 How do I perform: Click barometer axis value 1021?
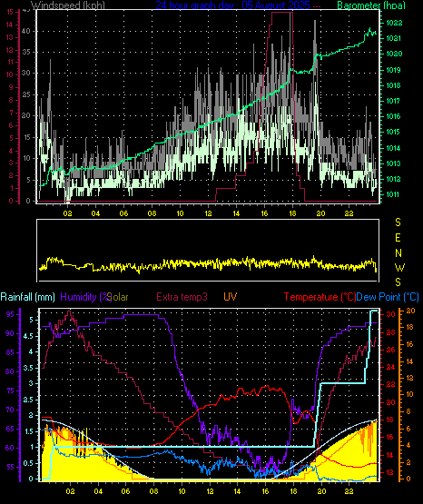(x=393, y=38)
